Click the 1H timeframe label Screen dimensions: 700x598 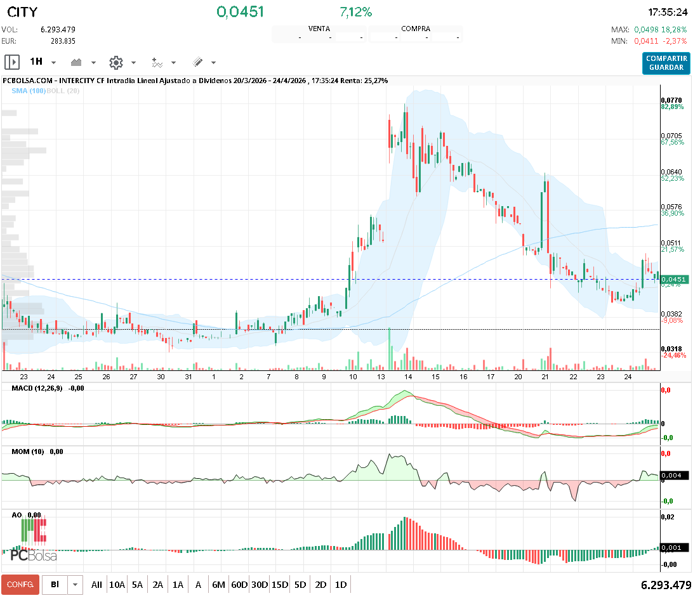(36, 62)
